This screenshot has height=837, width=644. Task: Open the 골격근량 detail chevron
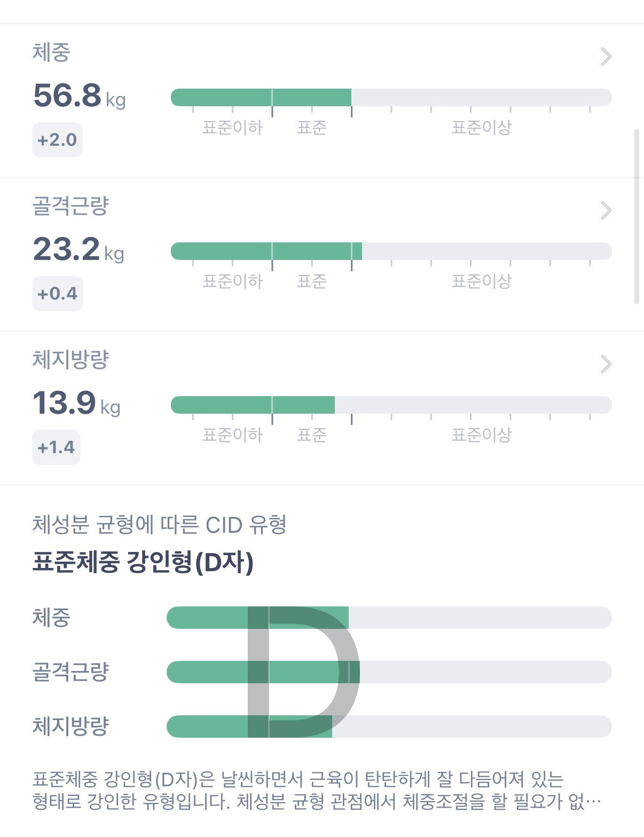[606, 210]
